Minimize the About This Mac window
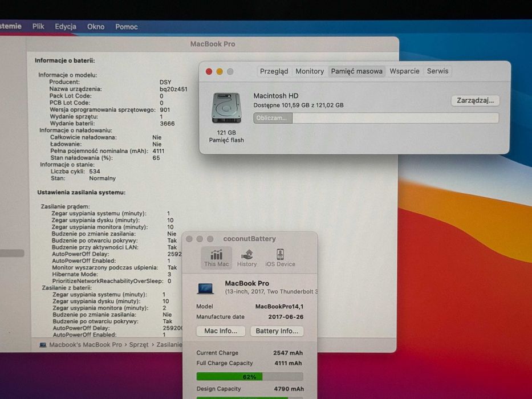 coord(220,72)
